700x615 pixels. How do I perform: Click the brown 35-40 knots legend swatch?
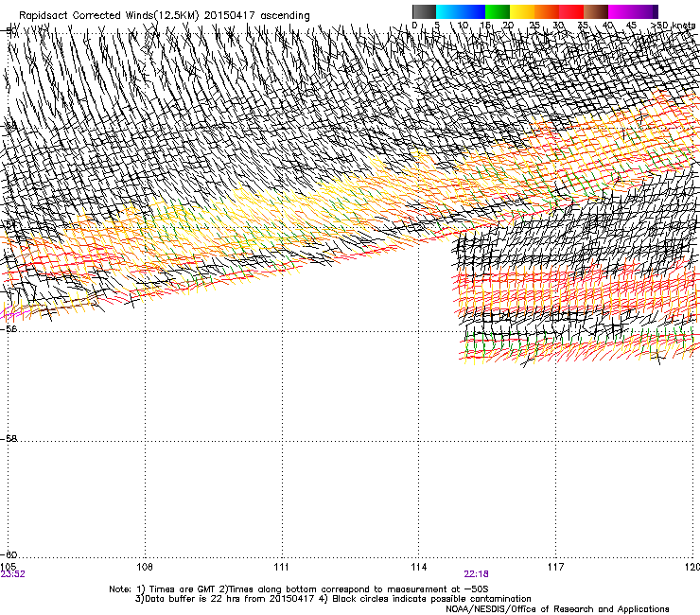(x=596, y=11)
